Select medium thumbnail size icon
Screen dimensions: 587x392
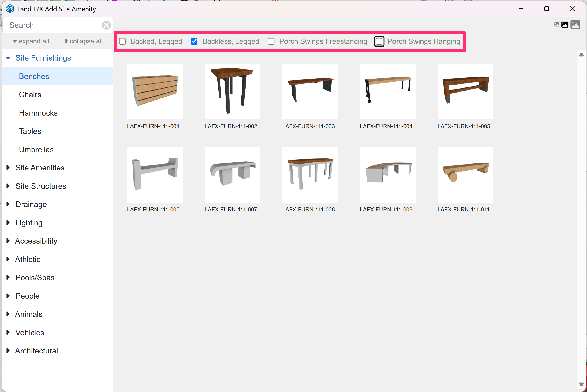tap(565, 24)
